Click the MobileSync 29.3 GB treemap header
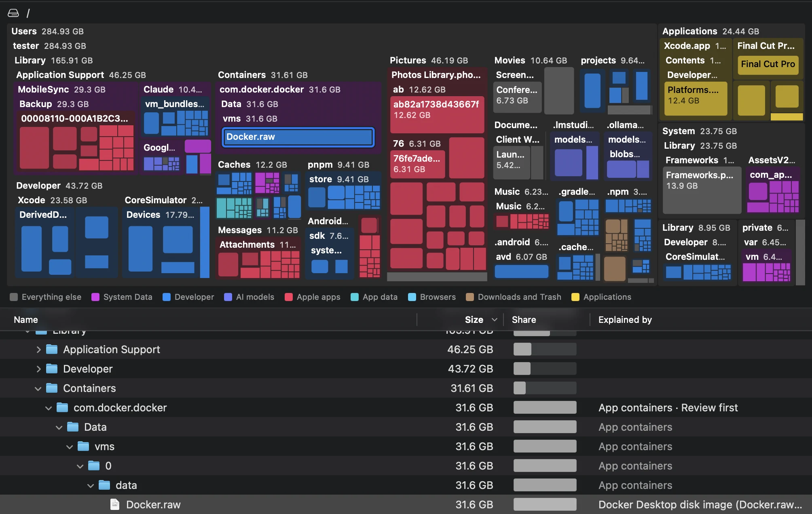This screenshot has height=514, width=812. point(61,89)
